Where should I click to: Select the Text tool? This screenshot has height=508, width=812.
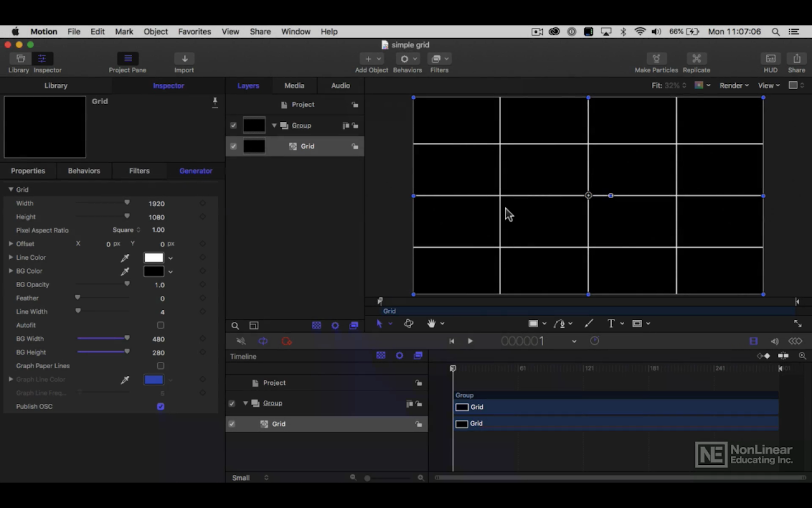[x=611, y=324]
